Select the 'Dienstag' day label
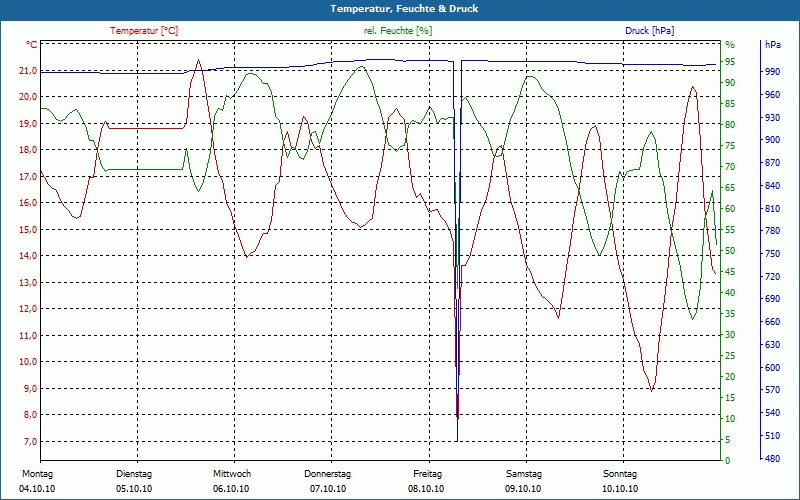The width and height of the screenshot is (800, 500). [134, 474]
